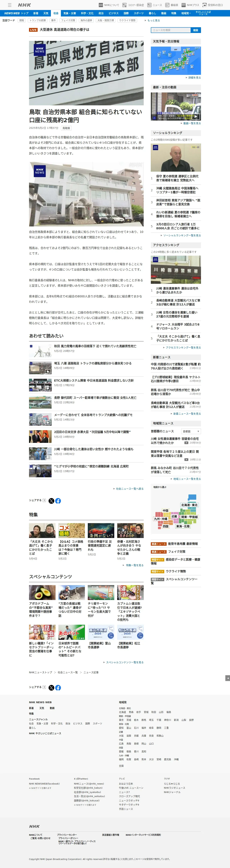Open 首都圏 region select box
230x868 pixels.
click(191, 431)
